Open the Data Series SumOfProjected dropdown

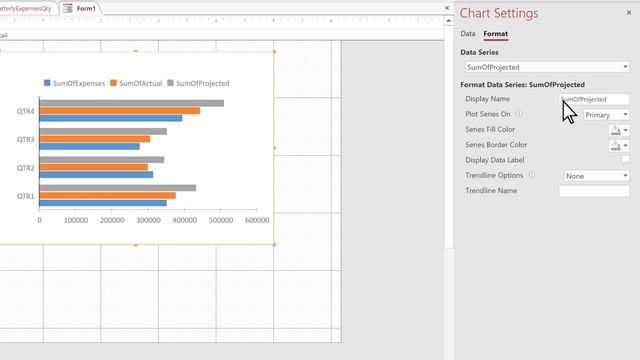click(x=547, y=67)
